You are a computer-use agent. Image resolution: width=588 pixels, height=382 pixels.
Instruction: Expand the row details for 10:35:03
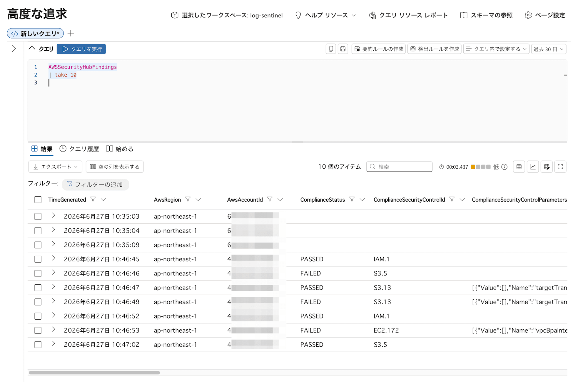pyautogui.click(x=54, y=215)
